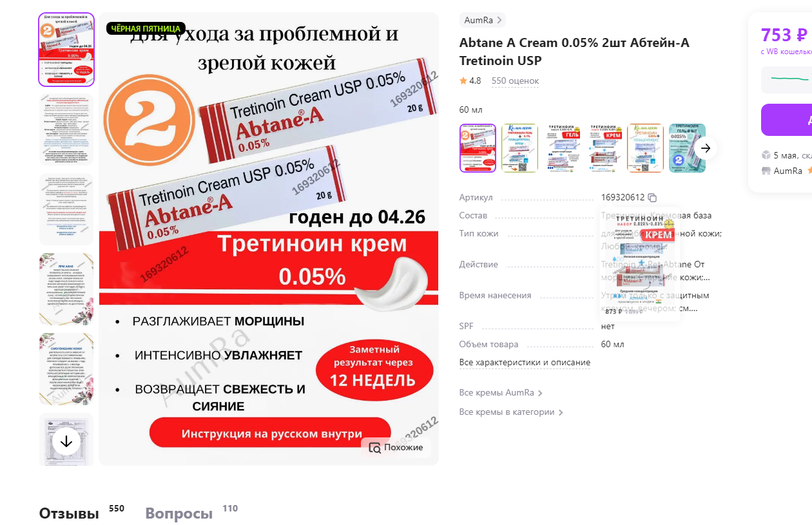Click the price history graph
The image size is (812, 525).
pos(786,80)
